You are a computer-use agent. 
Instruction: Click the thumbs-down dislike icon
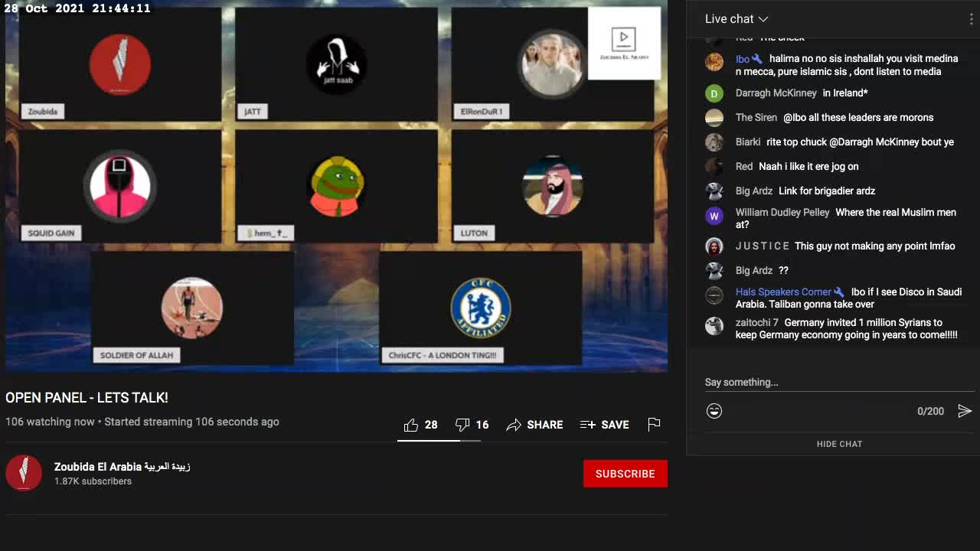(x=462, y=425)
